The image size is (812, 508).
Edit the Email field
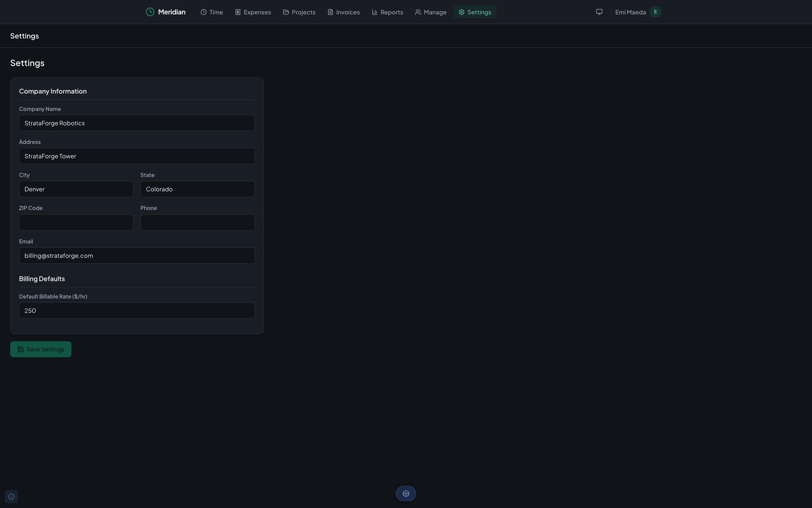(x=137, y=256)
